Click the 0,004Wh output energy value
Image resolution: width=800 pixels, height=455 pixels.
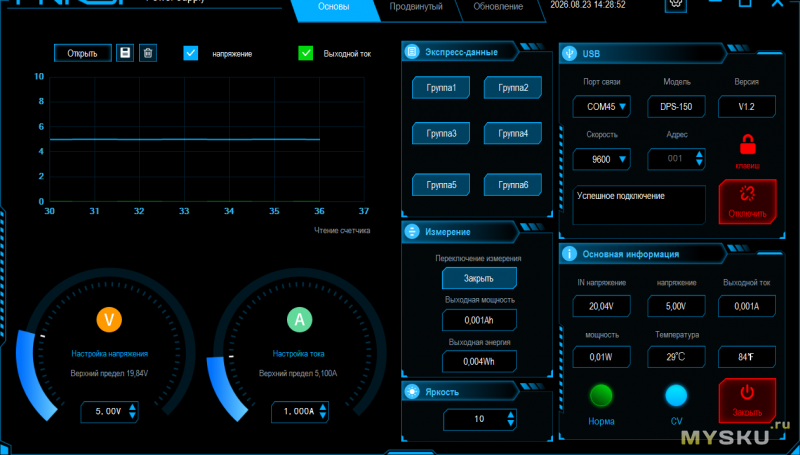coord(479,362)
